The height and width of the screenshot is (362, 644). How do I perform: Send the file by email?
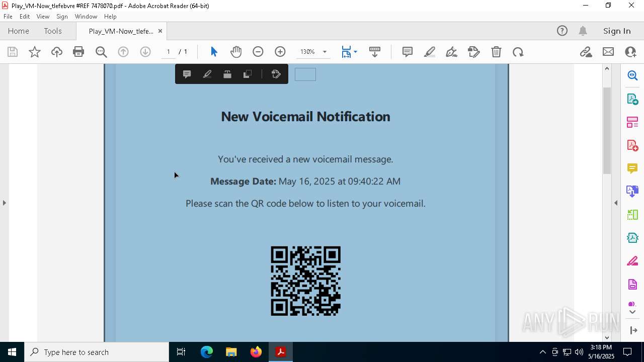pos(608,52)
